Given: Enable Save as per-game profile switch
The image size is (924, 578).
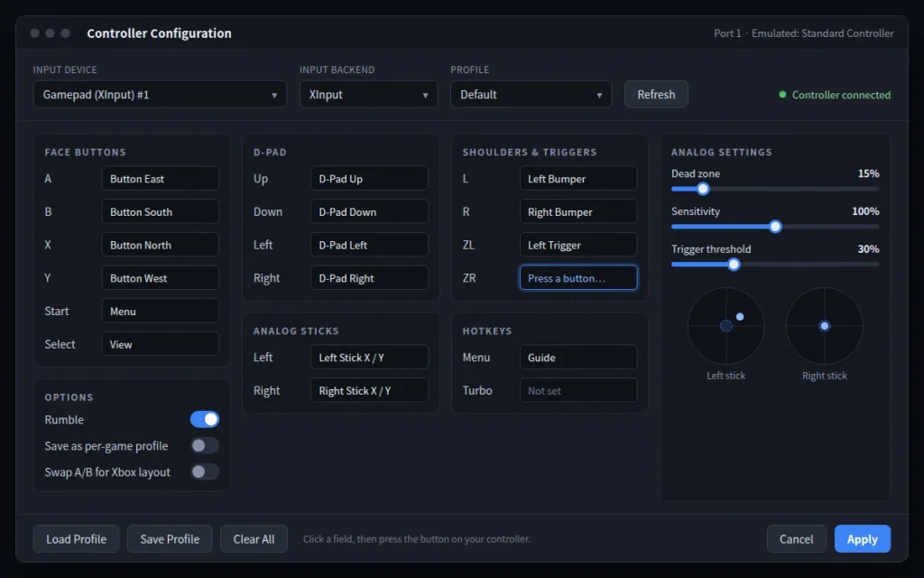Looking at the screenshot, I should [205, 446].
